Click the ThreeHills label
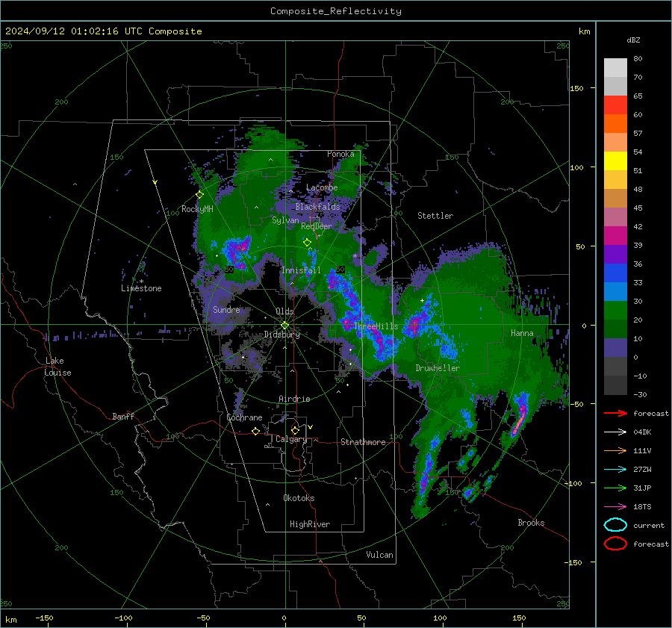The width and height of the screenshot is (672, 628). [376, 326]
